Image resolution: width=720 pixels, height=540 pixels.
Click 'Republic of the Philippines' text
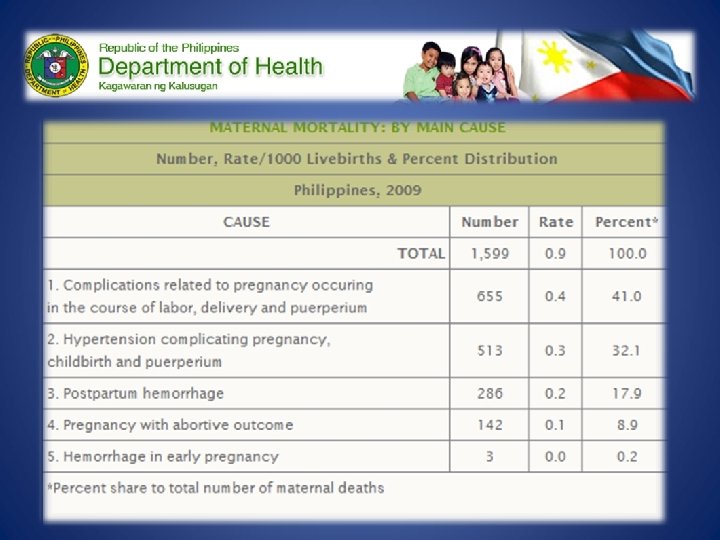click(169, 48)
